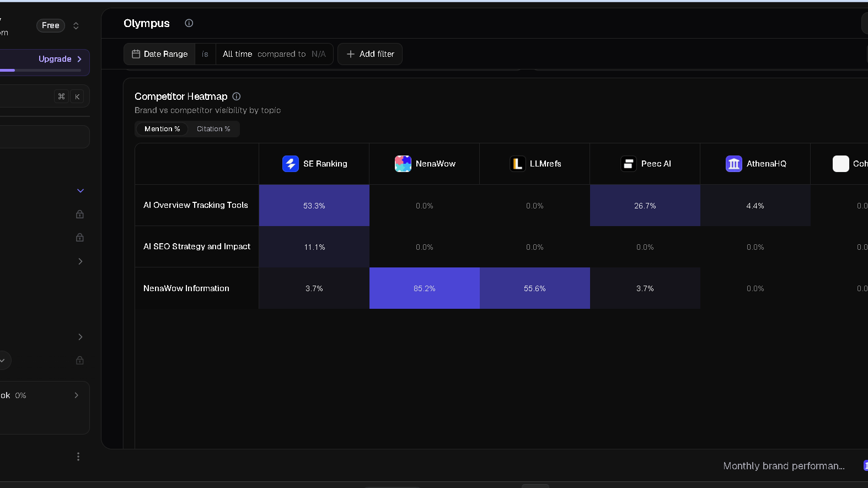Click 0.0% for Peec AI SEO Strategy row

coord(645,247)
